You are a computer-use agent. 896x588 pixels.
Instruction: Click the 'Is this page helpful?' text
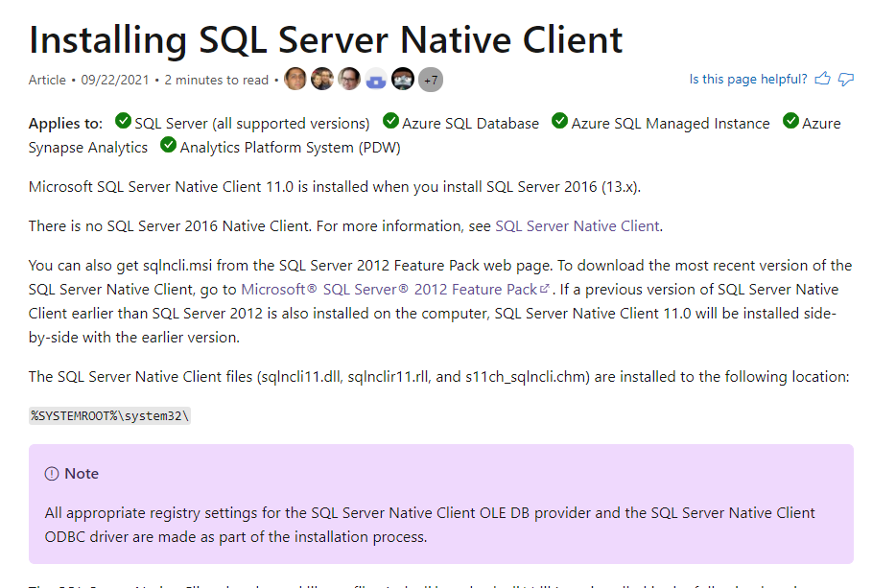[748, 80]
